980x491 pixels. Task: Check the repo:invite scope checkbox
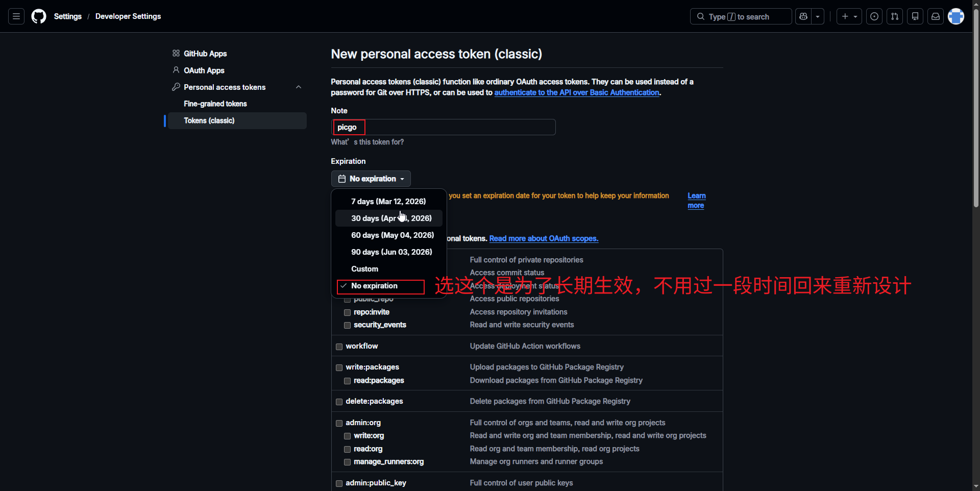(347, 312)
